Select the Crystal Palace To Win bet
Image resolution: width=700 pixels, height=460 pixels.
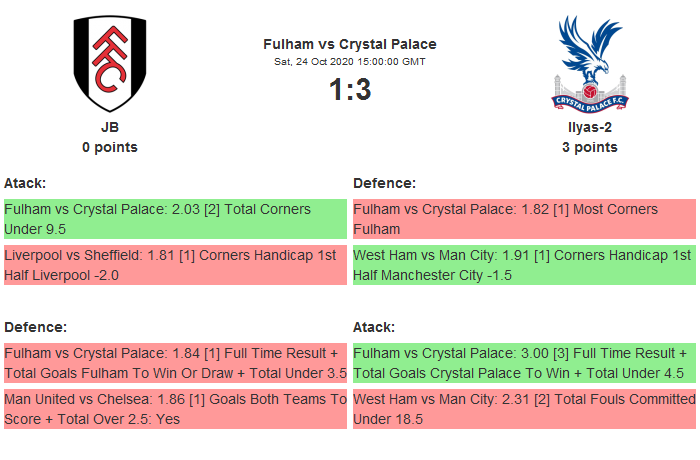(523, 363)
